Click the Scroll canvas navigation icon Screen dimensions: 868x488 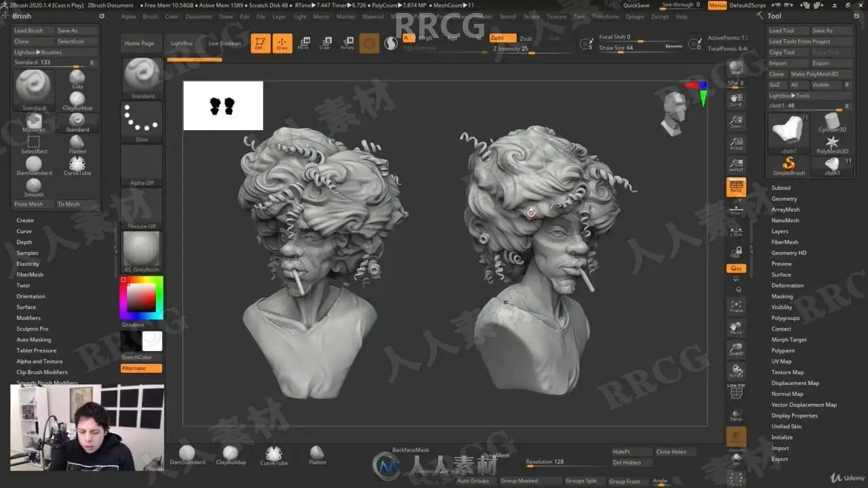pos(736,100)
